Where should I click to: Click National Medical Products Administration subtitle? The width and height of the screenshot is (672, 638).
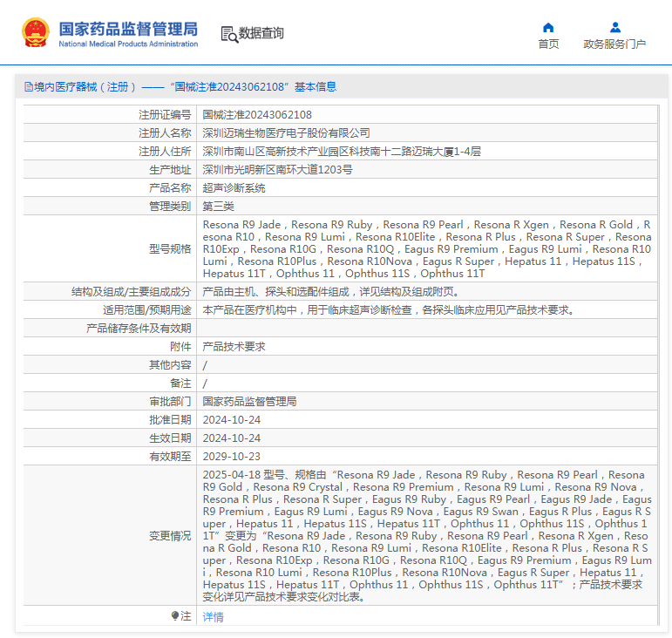tap(128, 44)
